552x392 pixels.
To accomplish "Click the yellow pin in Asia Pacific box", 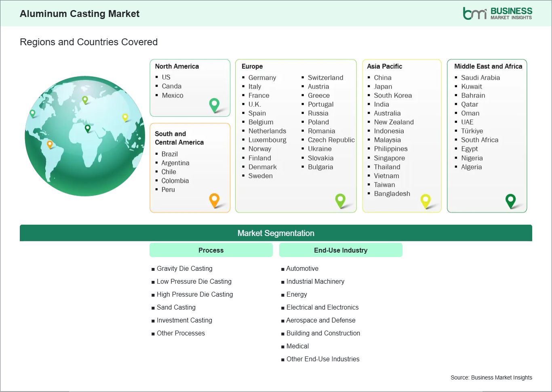I will (426, 200).
